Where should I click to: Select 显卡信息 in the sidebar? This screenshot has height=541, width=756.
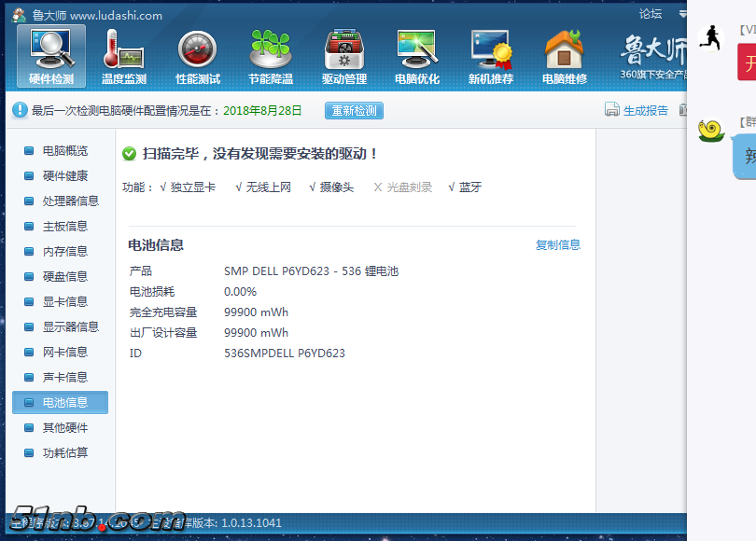[x=64, y=301]
